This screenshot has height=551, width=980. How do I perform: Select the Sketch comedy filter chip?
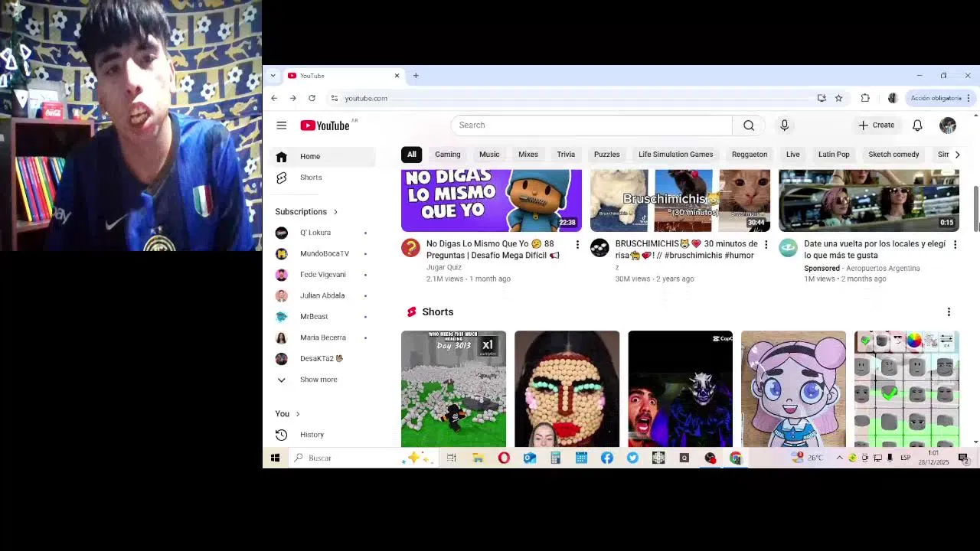(x=893, y=155)
